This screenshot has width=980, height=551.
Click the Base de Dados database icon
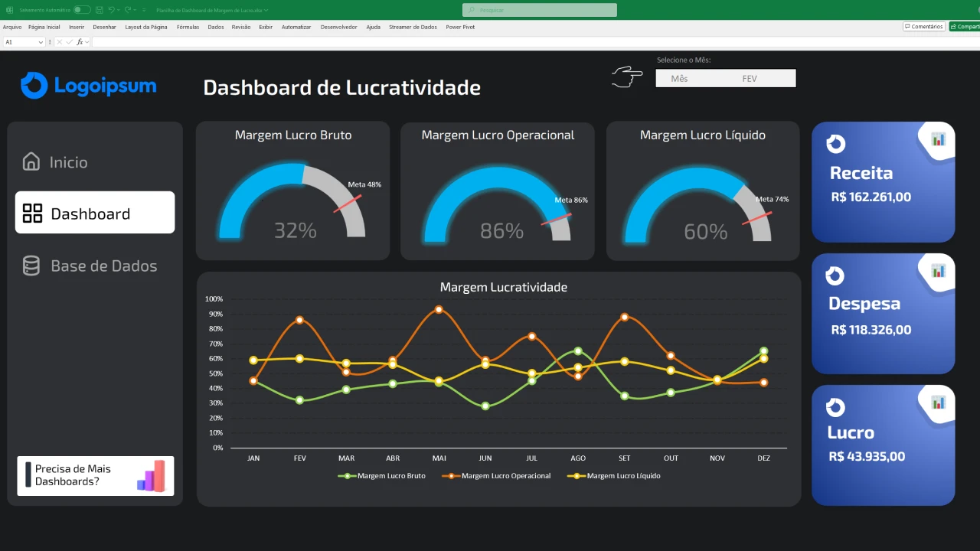pos(31,266)
